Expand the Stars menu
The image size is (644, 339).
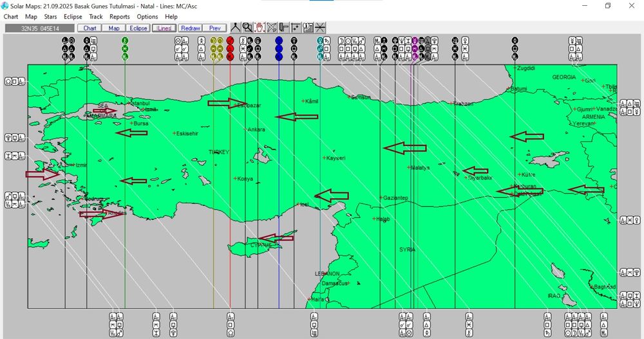(x=50, y=17)
